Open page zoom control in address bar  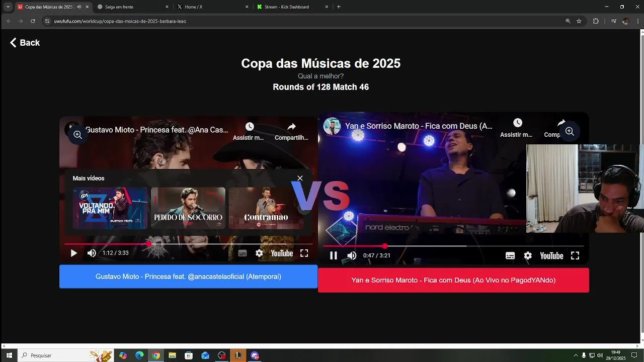click(x=568, y=21)
